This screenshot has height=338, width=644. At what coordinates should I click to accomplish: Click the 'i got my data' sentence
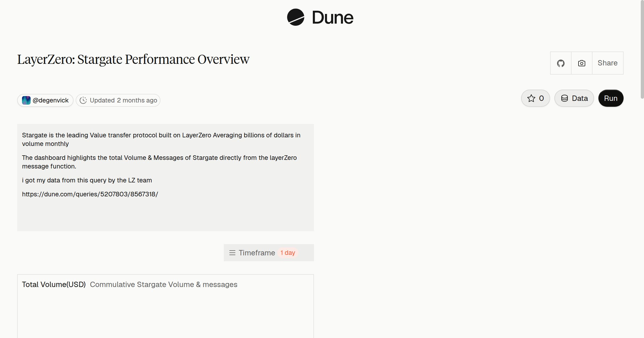[x=87, y=180]
